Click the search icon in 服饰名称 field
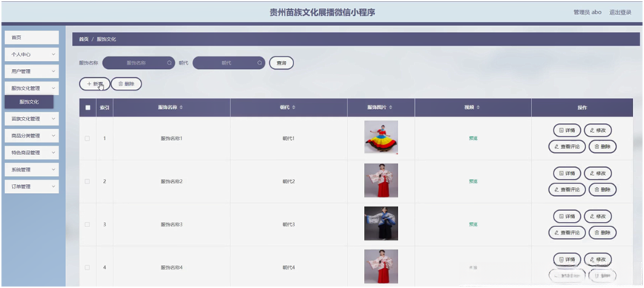 (x=170, y=63)
